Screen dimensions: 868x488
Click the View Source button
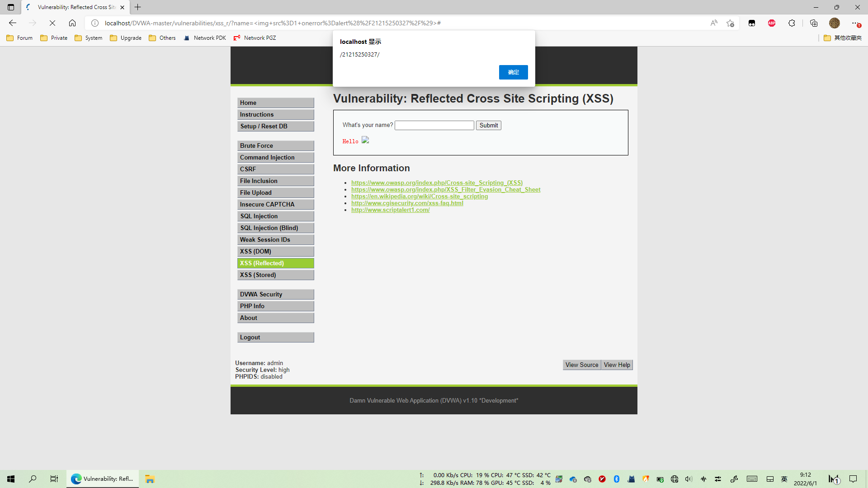[582, 365]
